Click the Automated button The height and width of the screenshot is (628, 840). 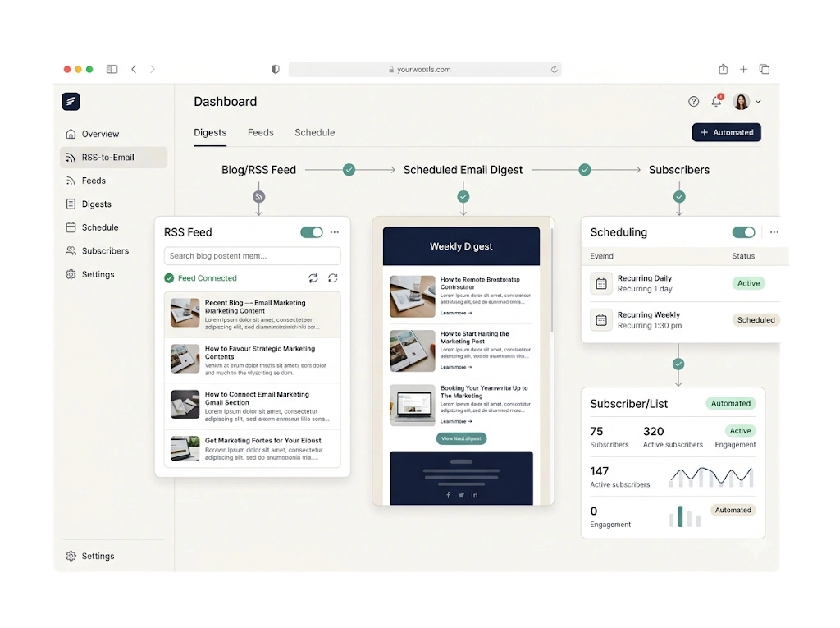(727, 132)
